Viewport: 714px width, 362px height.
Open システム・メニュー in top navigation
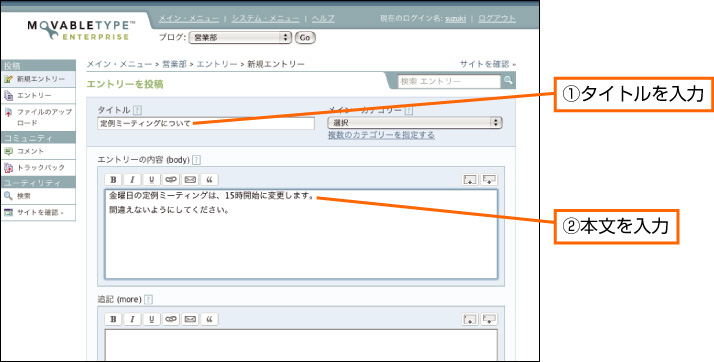[265, 19]
